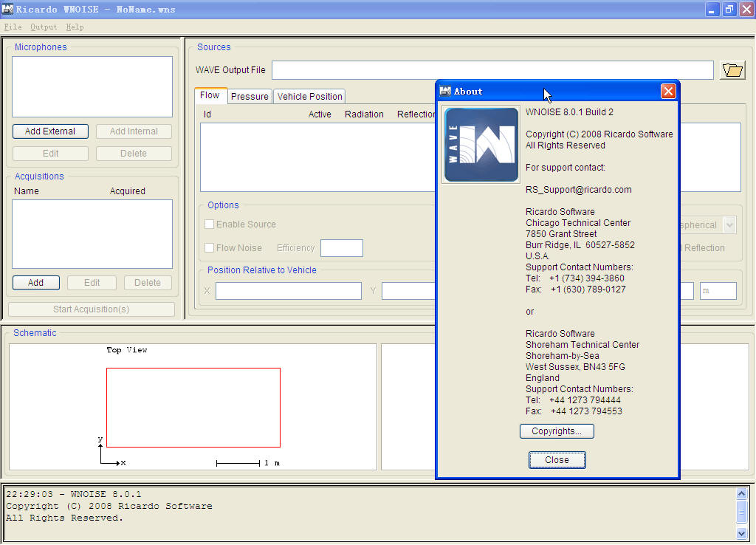Restore down the Ricardo WNOISE window

729,9
